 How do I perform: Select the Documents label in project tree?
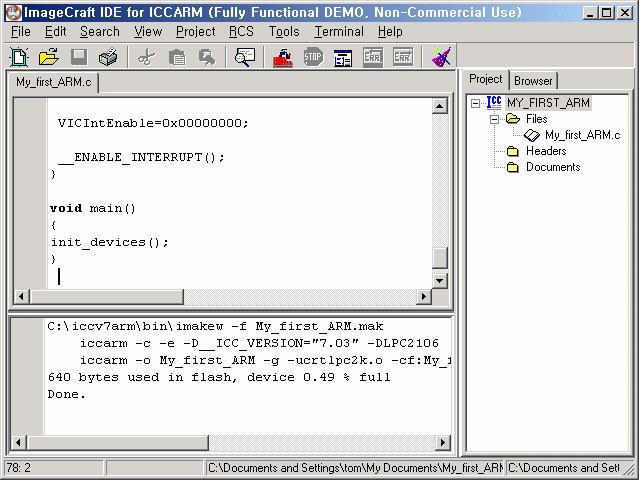pos(553,167)
